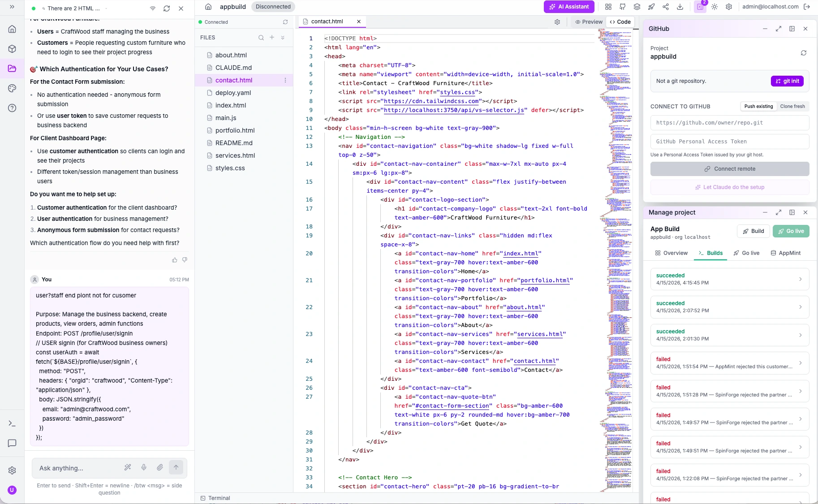The width and height of the screenshot is (818, 504).
Task: Click 'Connect remote' button
Action: [730, 169]
